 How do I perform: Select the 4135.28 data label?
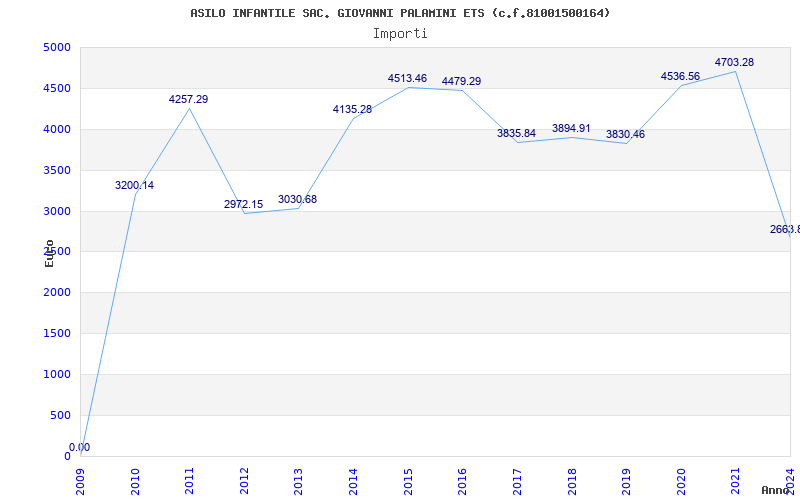353,109
